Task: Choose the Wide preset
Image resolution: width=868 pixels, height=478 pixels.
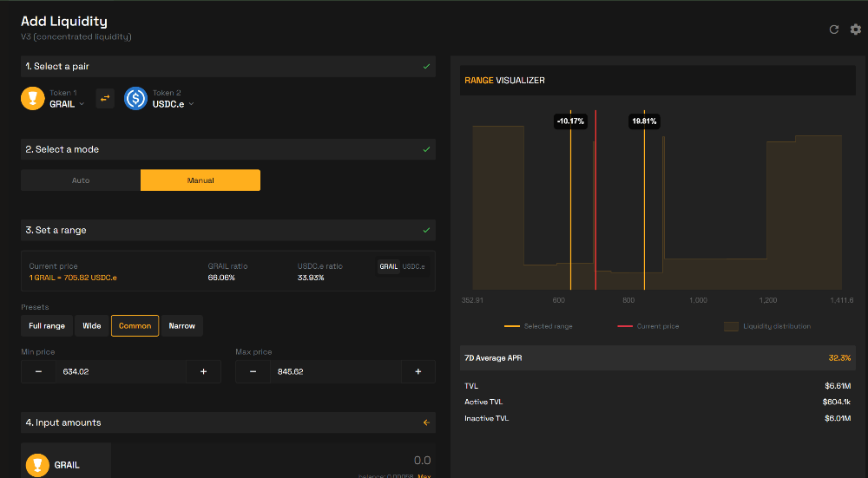Action: 92,326
